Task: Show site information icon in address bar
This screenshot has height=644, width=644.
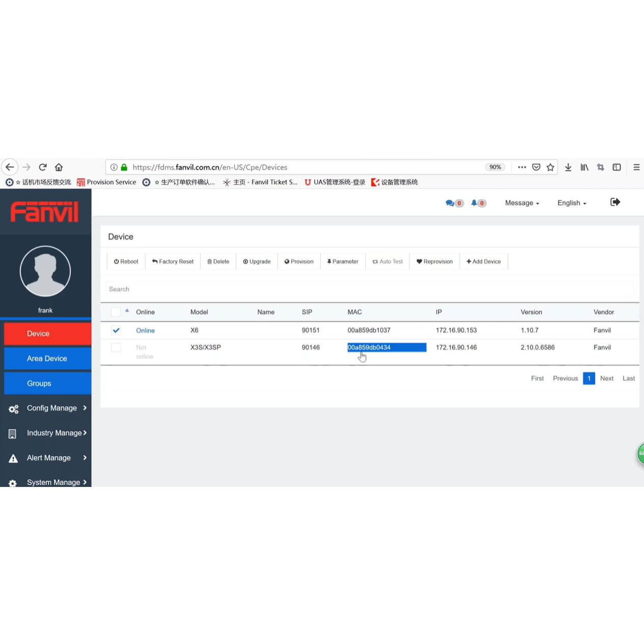Action: (x=114, y=167)
